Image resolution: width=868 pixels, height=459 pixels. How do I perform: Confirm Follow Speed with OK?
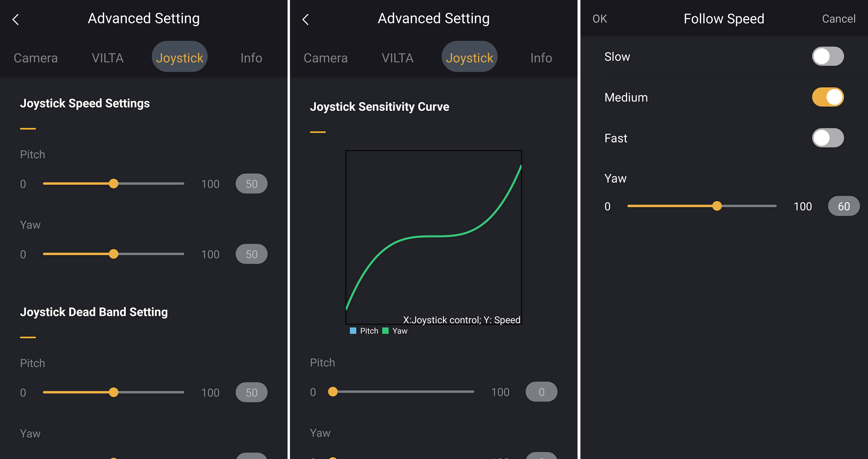point(600,19)
